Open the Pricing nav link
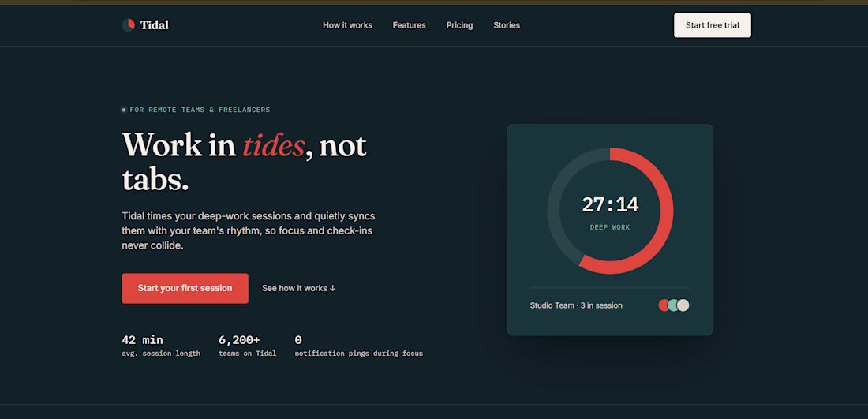868x419 pixels. coord(459,25)
